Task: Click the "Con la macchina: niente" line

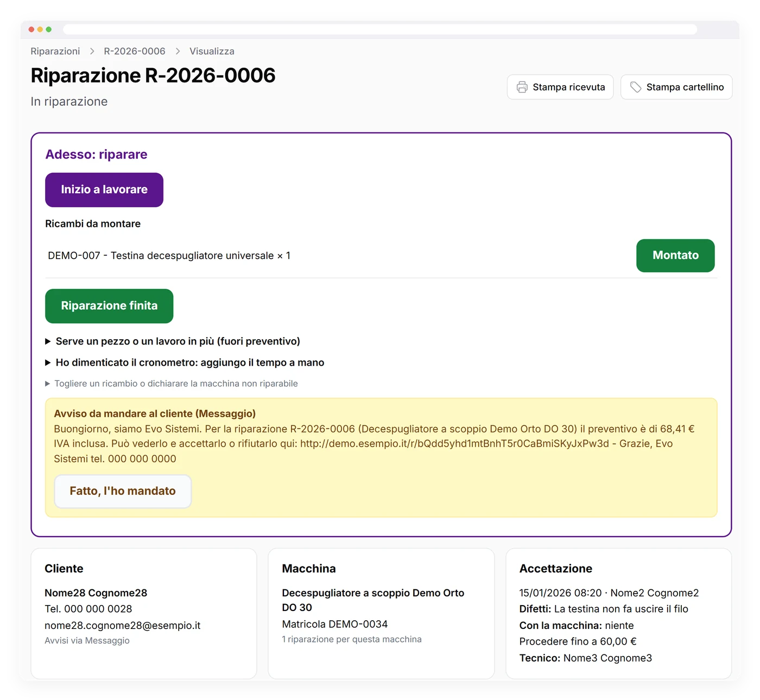Action: 577,626
